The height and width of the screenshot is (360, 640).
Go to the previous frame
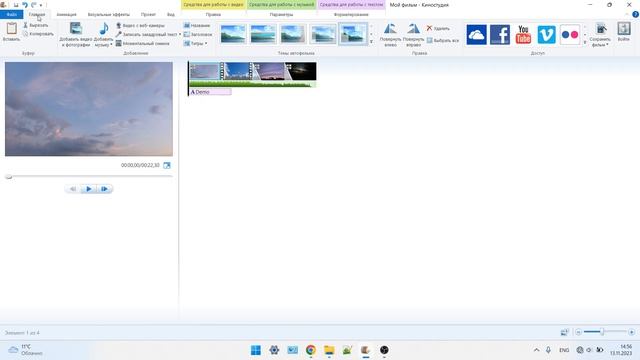pos(73,189)
